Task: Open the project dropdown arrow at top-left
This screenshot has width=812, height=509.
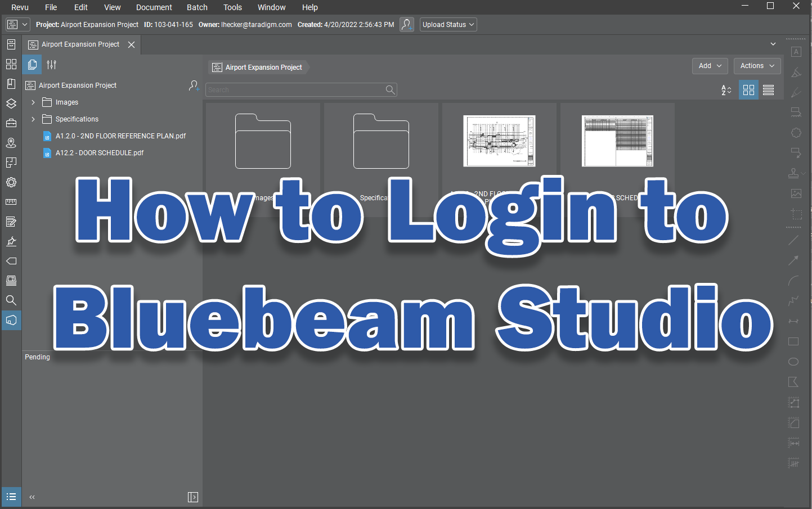Action: point(25,25)
